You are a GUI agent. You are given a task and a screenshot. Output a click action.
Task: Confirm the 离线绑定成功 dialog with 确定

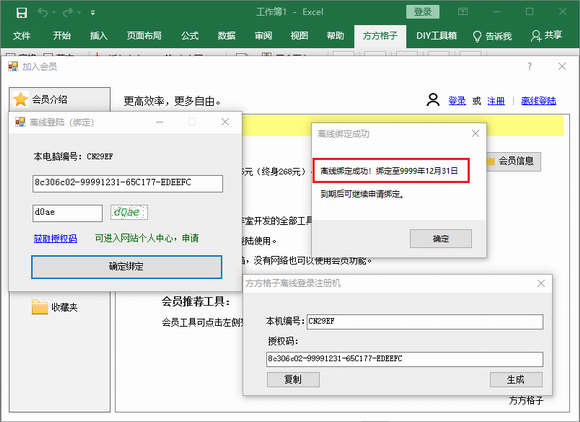441,239
